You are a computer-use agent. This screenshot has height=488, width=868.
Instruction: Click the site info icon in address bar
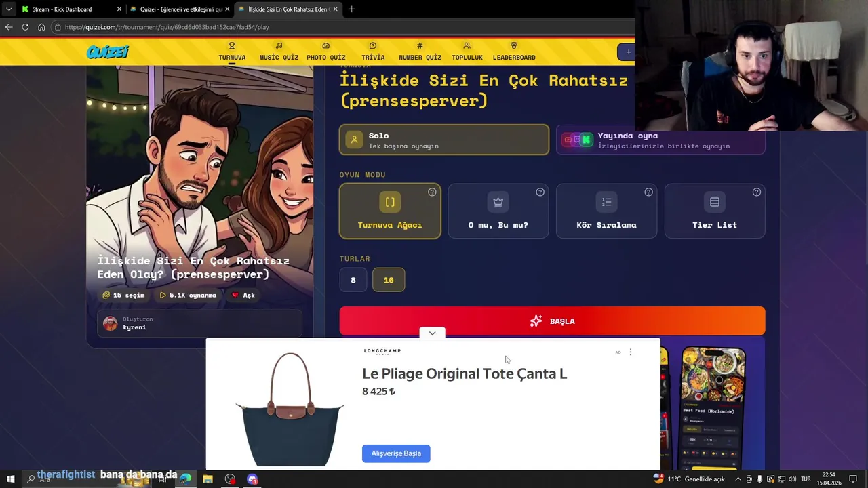tap(58, 27)
